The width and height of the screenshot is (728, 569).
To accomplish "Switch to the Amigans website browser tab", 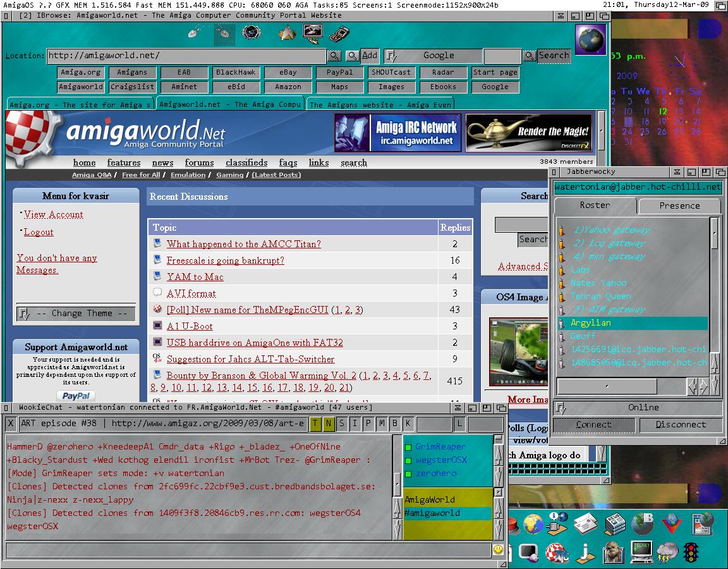I will 380,105.
